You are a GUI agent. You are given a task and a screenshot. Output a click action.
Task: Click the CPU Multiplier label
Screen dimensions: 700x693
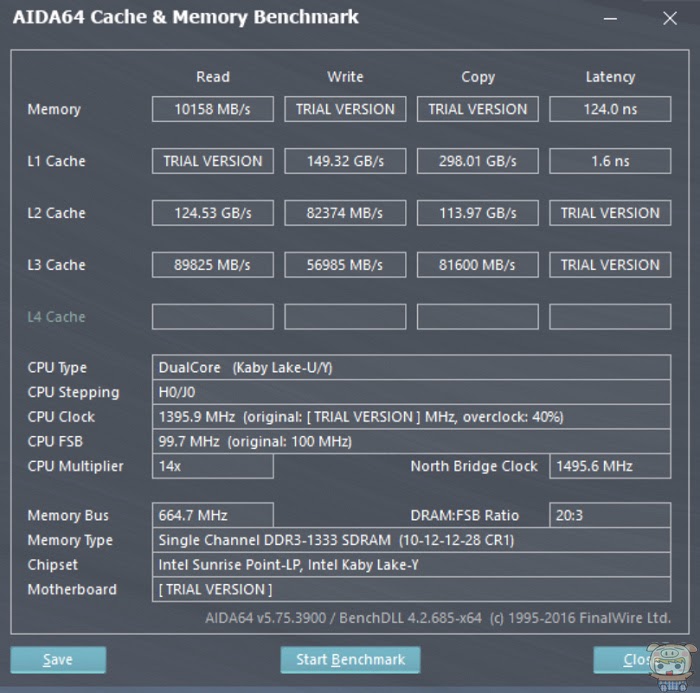click(x=75, y=467)
